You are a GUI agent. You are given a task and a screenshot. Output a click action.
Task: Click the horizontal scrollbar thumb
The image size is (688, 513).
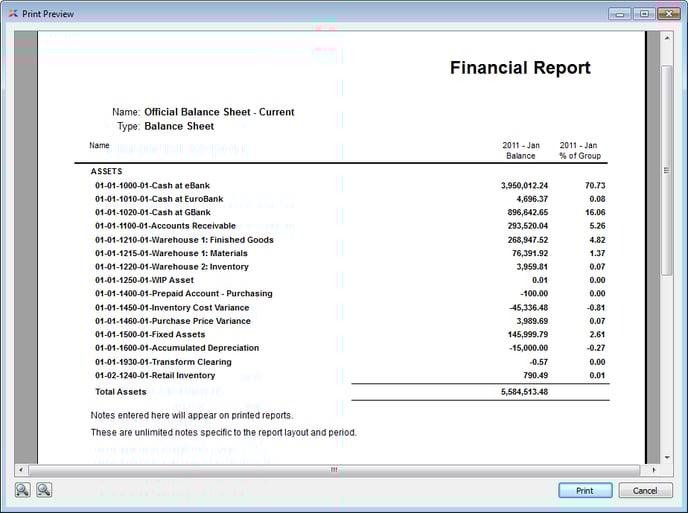(334, 469)
